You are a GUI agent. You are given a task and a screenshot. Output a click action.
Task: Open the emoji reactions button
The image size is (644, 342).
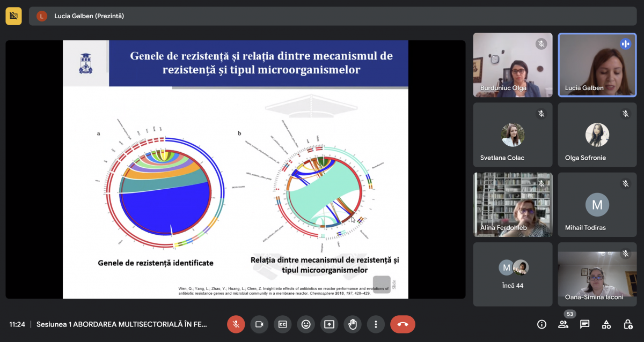point(306,324)
